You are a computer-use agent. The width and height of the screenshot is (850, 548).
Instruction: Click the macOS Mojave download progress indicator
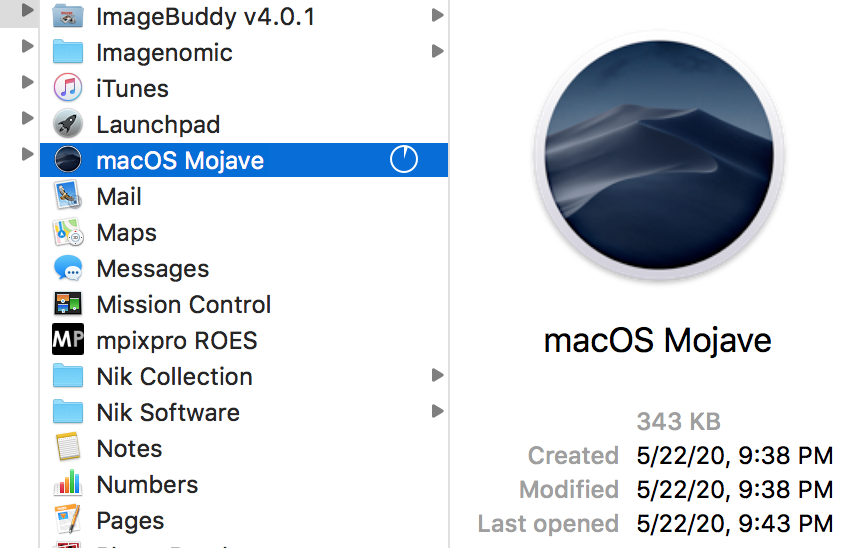point(404,159)
